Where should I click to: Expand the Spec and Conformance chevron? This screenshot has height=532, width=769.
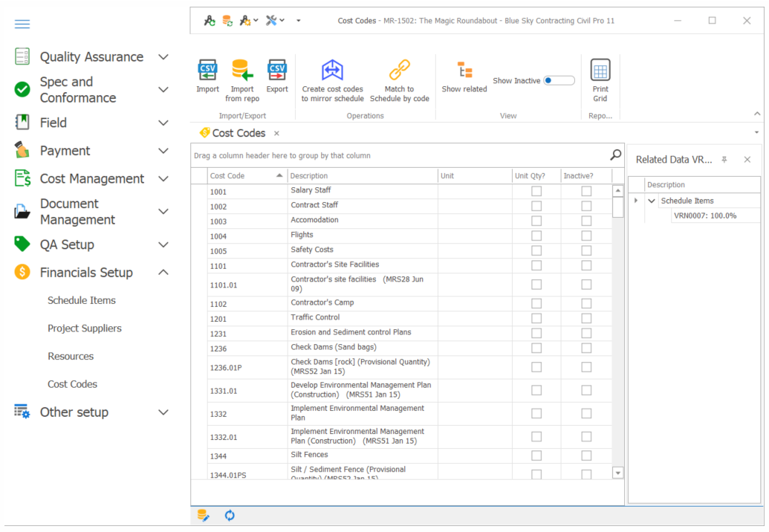click(x=163, y=90)
